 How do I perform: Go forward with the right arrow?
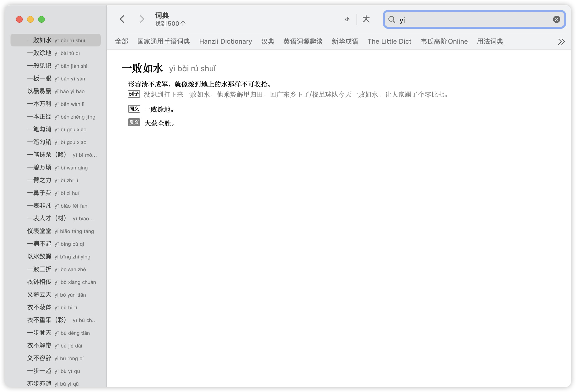click(x=142, y=19)
